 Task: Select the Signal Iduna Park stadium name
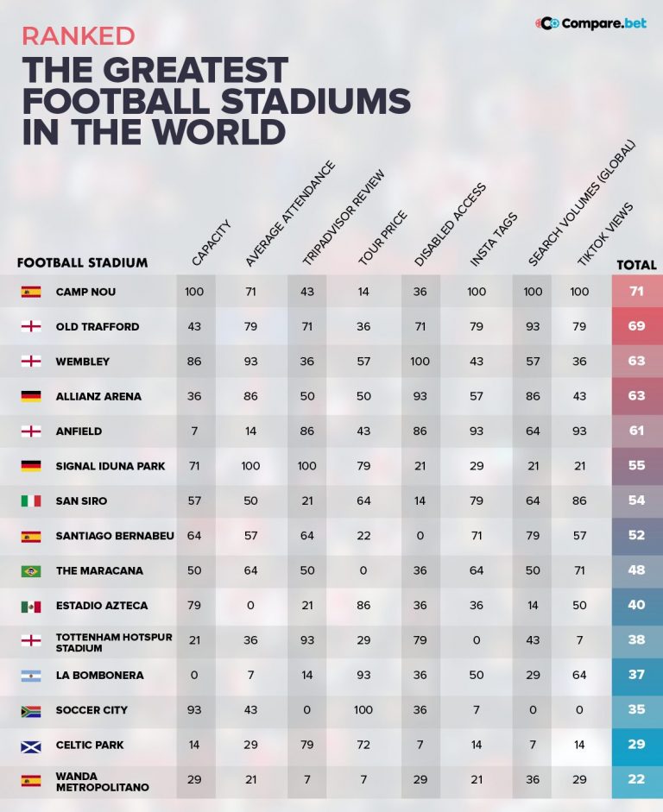(x=110, y=466)
